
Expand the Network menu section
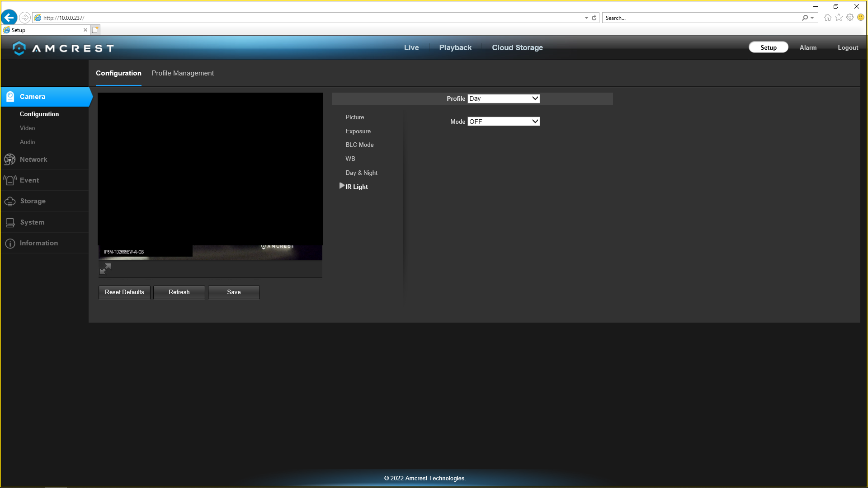coord(45,159)
